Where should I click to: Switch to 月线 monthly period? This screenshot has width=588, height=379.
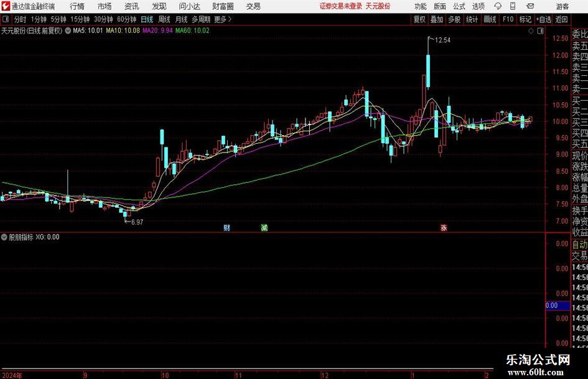[x=181, y=19]
